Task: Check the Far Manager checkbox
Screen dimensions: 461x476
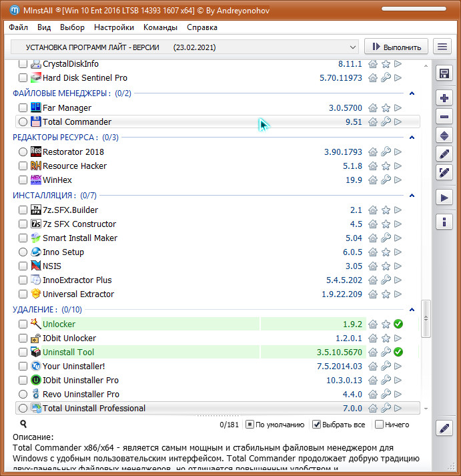Action: pyautogui.click(x=23, y=107)
